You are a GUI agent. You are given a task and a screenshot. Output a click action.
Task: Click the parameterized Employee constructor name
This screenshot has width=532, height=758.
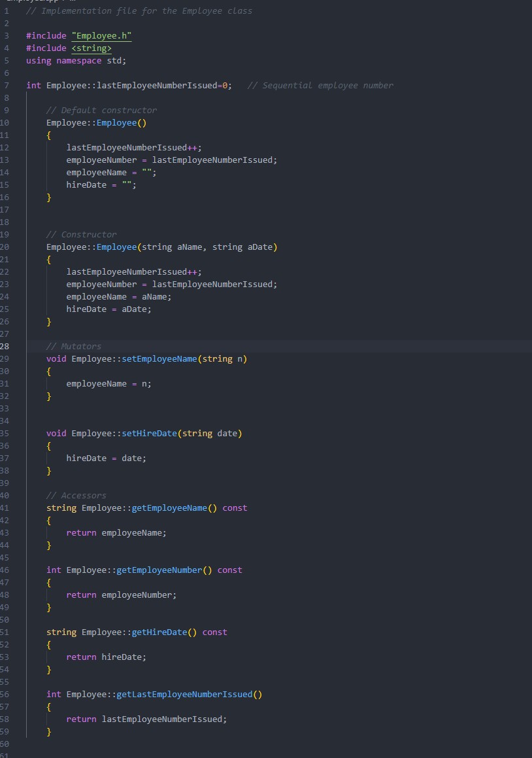[116, 247]
